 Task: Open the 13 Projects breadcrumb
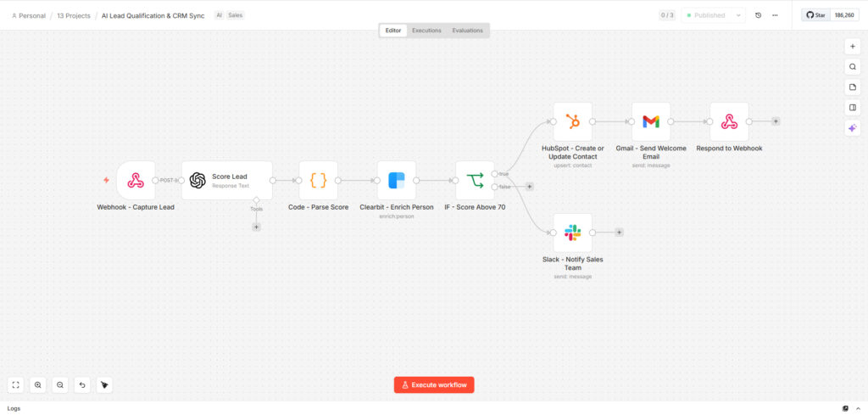(x=74, y=15)
